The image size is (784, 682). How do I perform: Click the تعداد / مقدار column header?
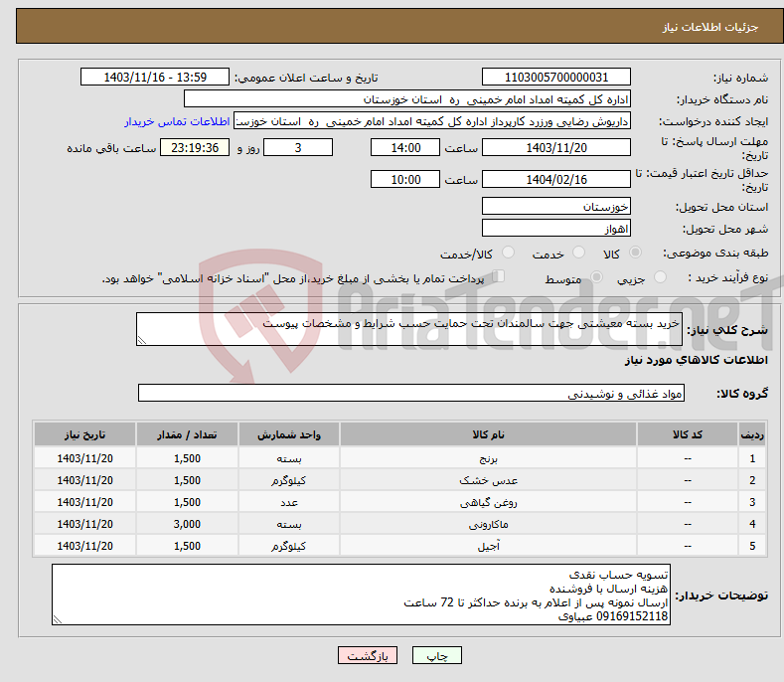click(x=187, y=434)
